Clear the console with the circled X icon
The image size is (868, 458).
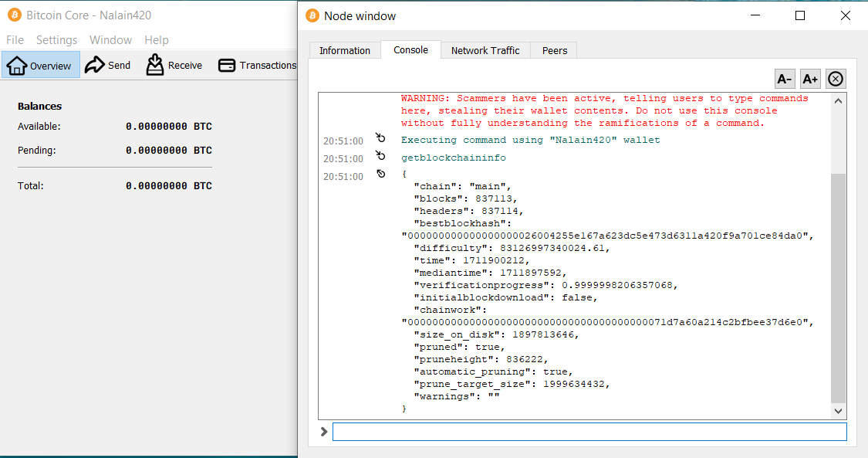836,79
